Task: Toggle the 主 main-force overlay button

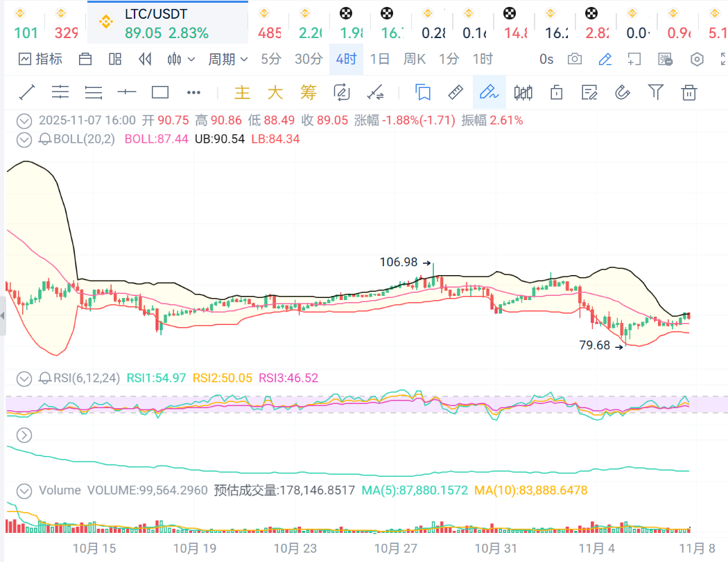Action: [x=242, y=92]
